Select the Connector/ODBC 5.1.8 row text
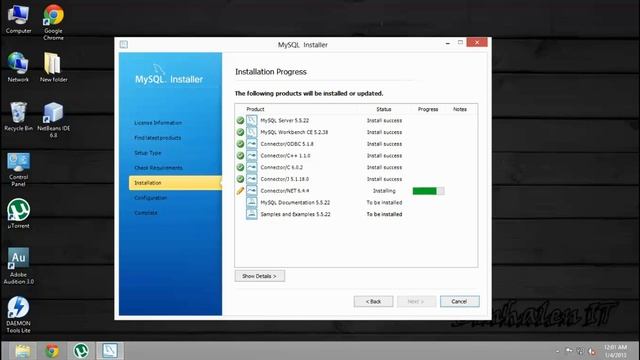The height and width of the screenshot is (360, 640). point(287,144)
